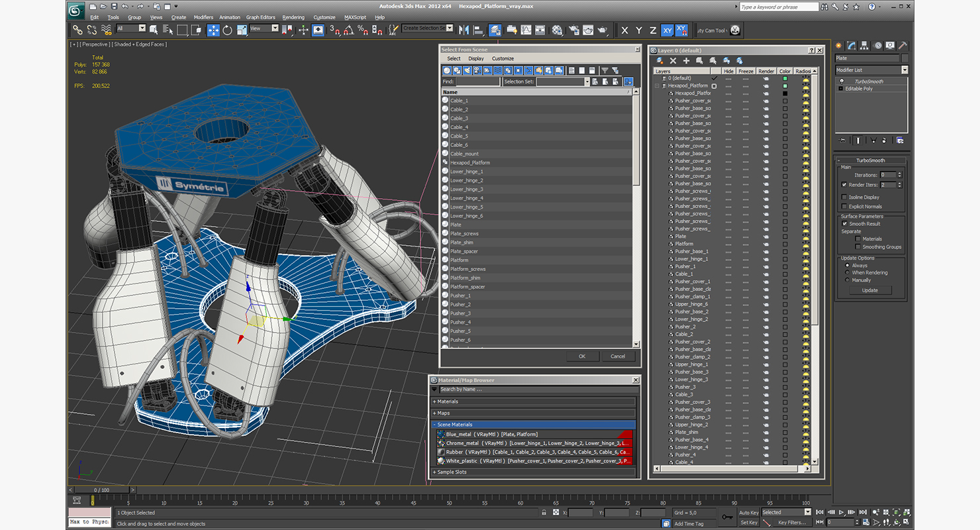The height and width of the screenshot is (530, 980).
Task: Click the Mirror tool icon
Action: click(464, 30)
